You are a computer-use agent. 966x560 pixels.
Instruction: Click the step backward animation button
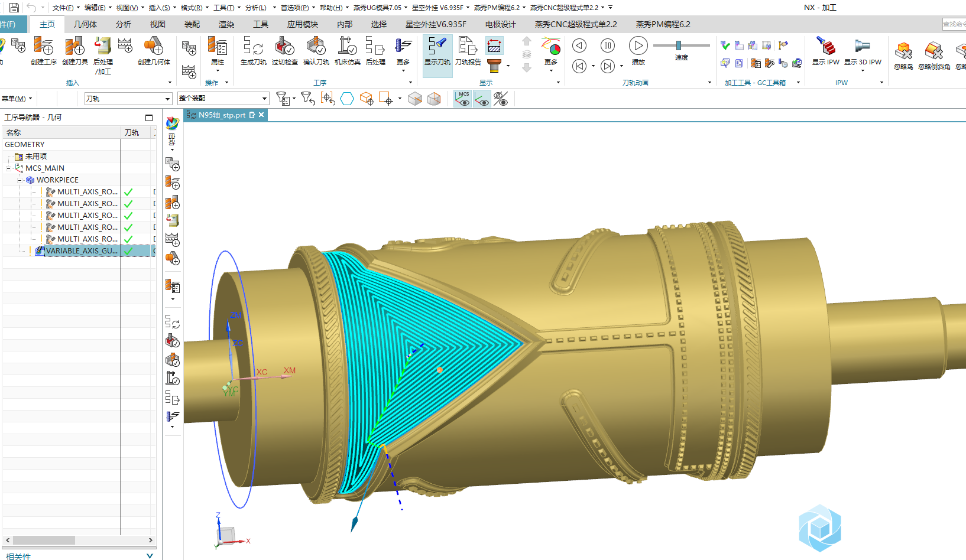(x=579, y=45)
